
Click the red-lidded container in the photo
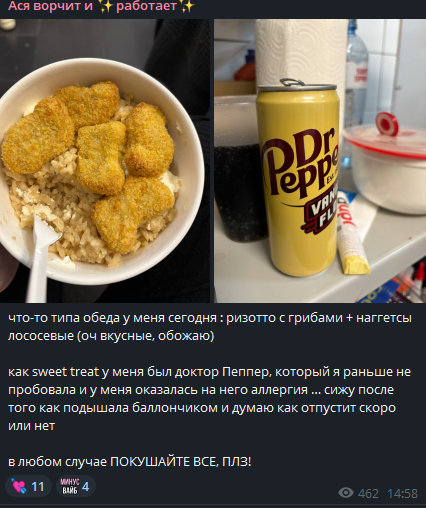387,163
